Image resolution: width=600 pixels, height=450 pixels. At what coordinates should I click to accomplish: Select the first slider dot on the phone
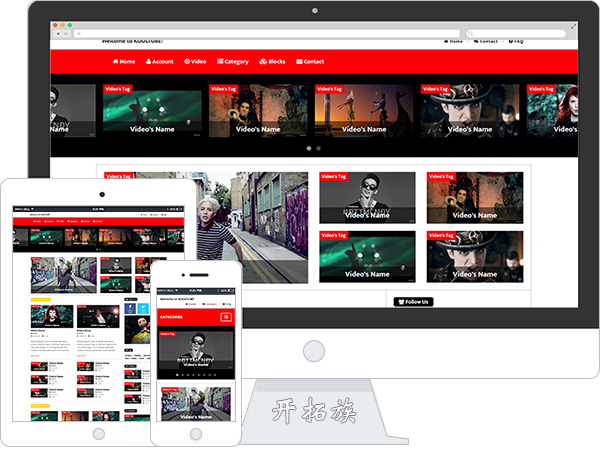tap(177, 375)
